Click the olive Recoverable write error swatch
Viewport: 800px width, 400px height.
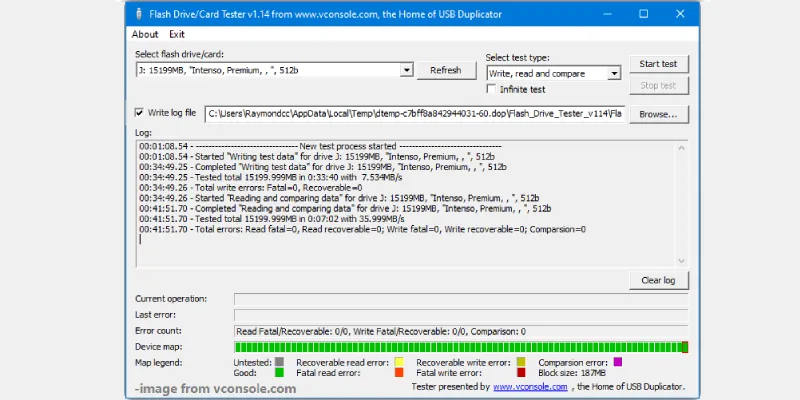coord(521,362)
